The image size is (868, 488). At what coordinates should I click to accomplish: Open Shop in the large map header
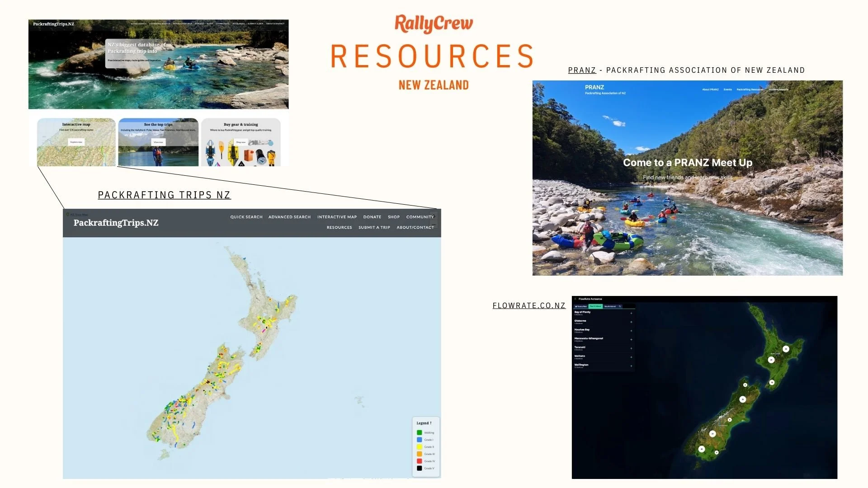tap(394, 217)
